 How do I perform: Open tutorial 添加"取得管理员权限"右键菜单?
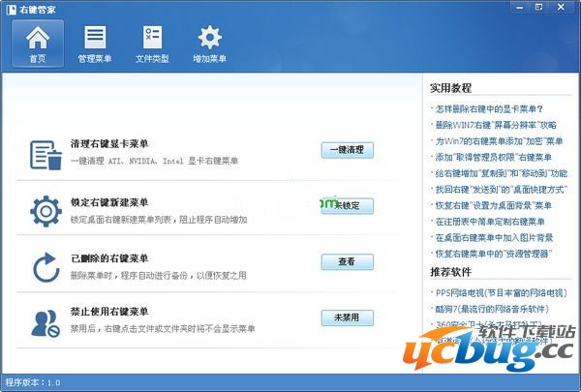click(494, 157)
